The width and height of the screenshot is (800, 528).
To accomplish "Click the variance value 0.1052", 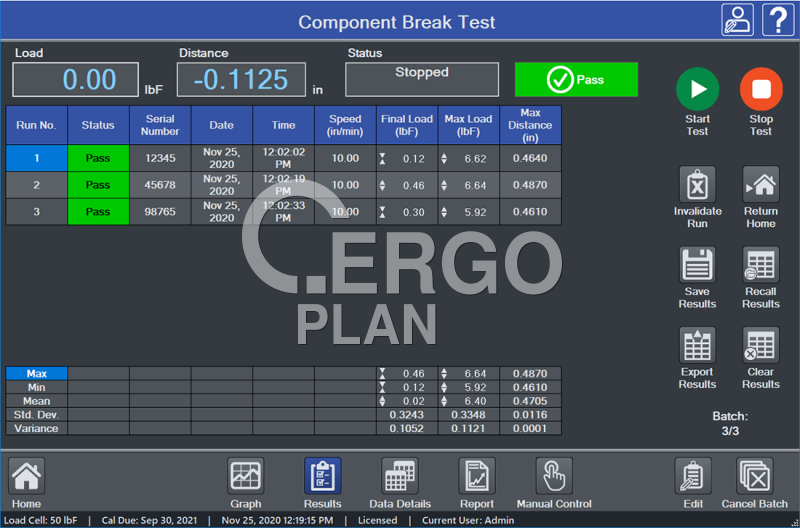I will tap(407, 429).
